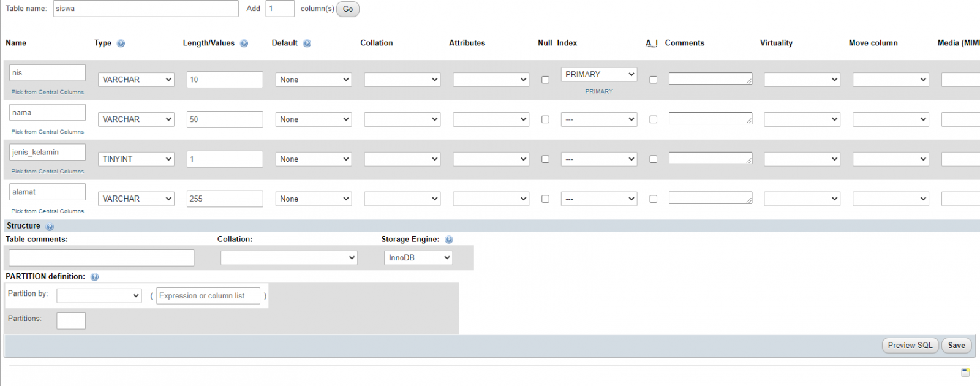Screen dimensions: 980x386
Task: Click the Length/Values field for alamat
Action: 225,199
